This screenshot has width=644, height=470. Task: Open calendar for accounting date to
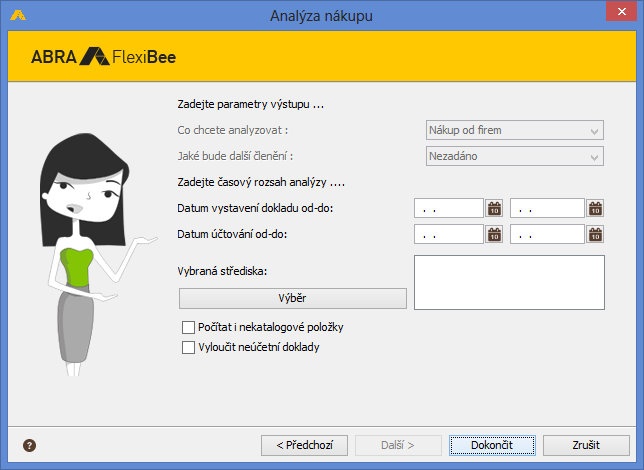coord(595,234)
